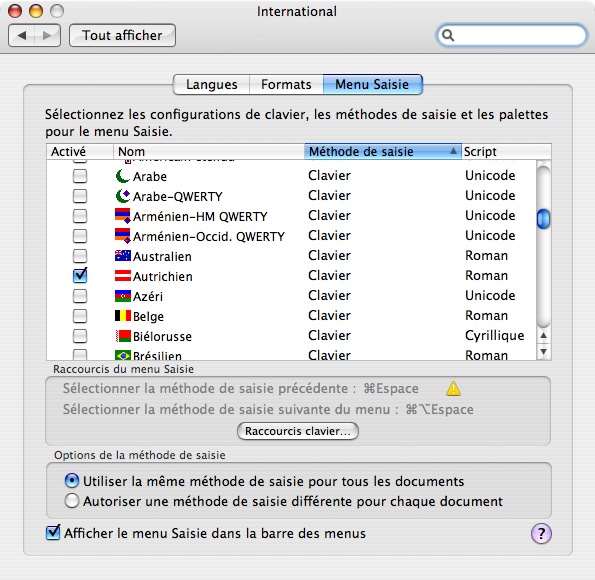This screenshot has width=595, height=580.
Task: Click the ⌘⌥Espace next method shortcut
Action: pos(439,410)
